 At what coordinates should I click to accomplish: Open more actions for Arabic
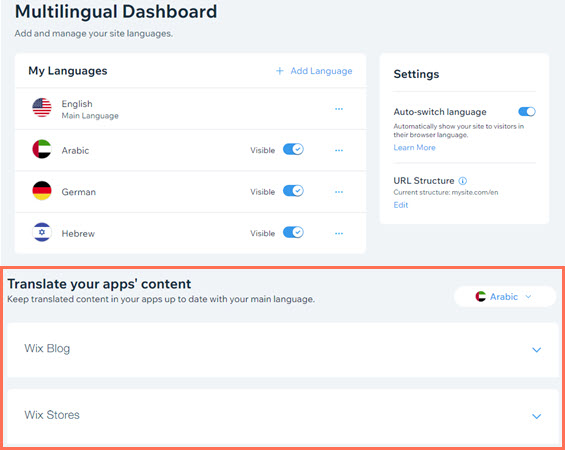pos(339,150)
